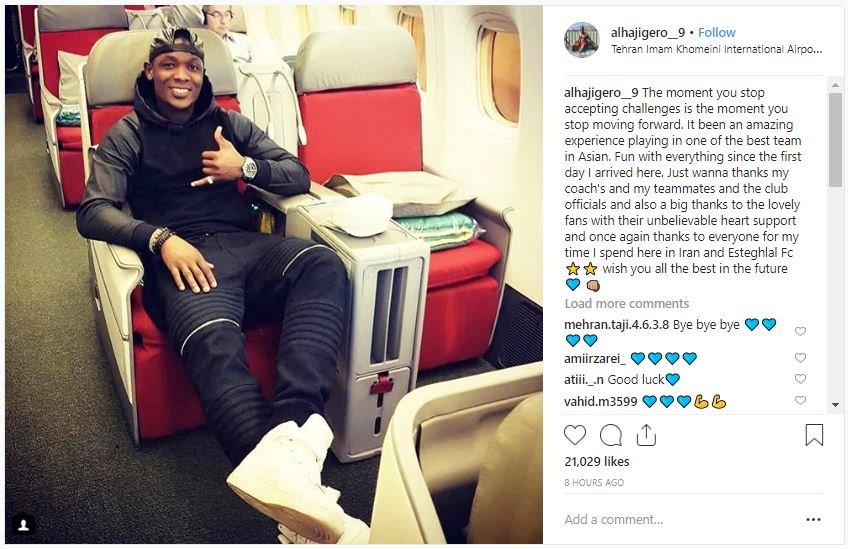Click the scrollbar up arrow in the comments
Viewport: 848px width, 549px height.
click(835, 85)
